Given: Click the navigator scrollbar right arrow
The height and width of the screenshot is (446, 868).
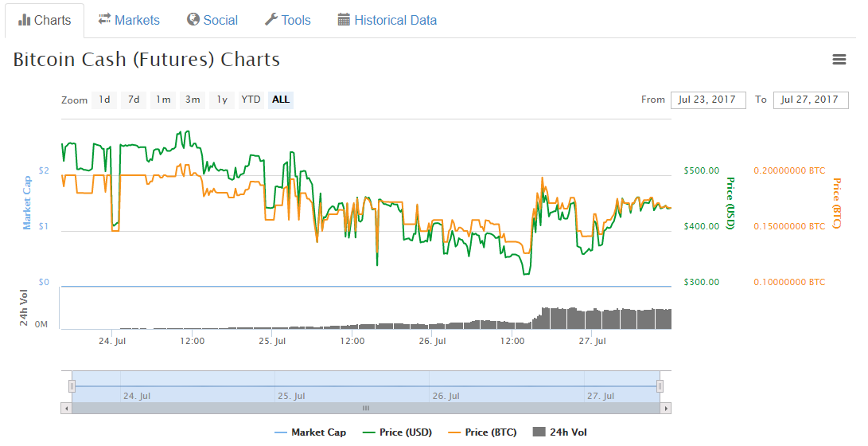Looking at the screenshot, I should 666,409.
